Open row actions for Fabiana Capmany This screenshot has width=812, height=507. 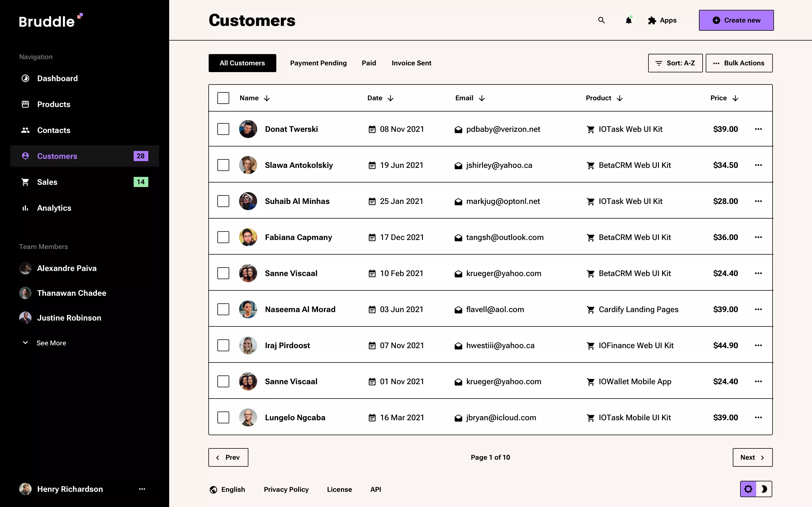[759, 237]
